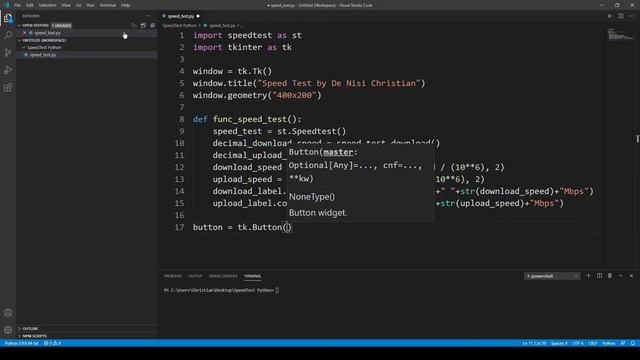Open the Source Control view

tap(8, 53)
